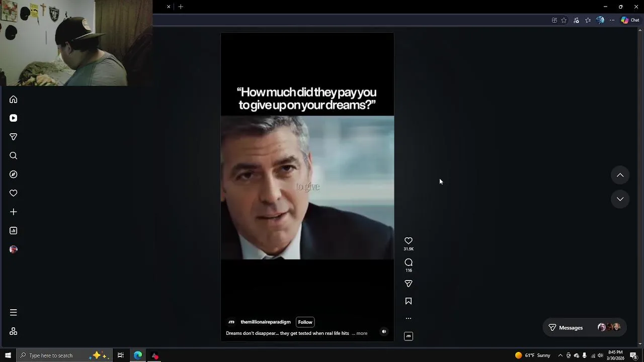Open browser Settings and more menu
644x362 pixels.
pos(612,20)
